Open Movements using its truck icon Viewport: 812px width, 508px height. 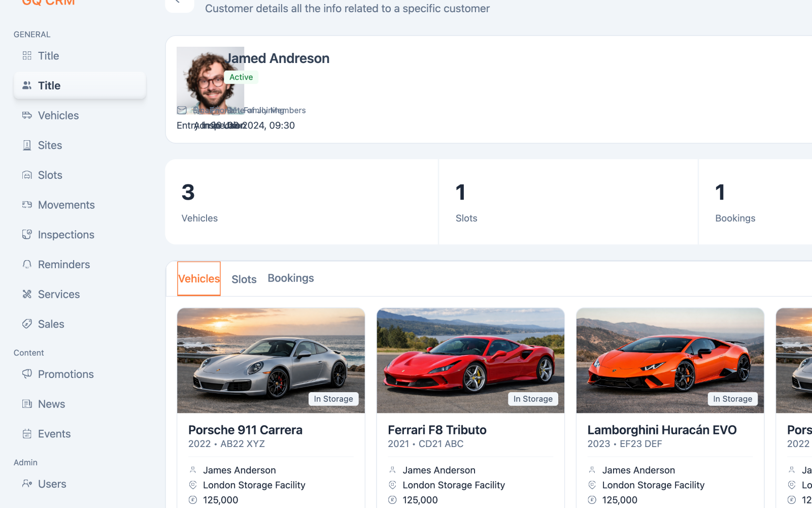coord(27,205)
